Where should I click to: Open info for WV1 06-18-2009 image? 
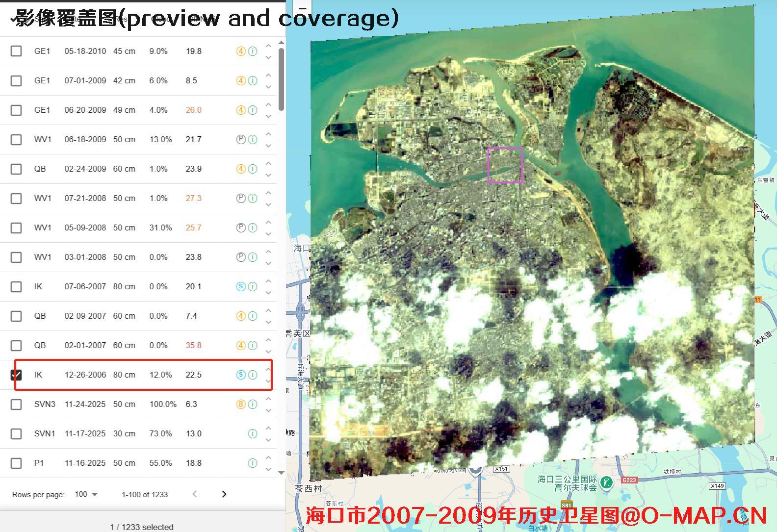[253, 139]
